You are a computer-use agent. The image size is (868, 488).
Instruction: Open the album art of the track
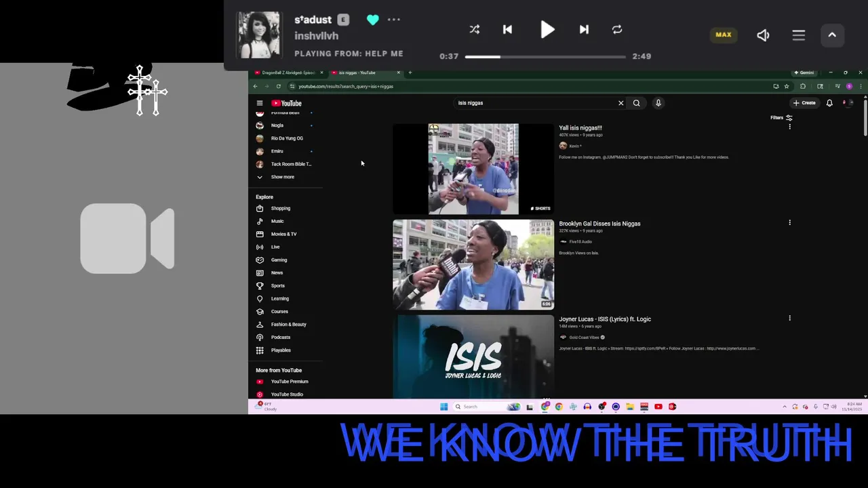pos(258,35)
